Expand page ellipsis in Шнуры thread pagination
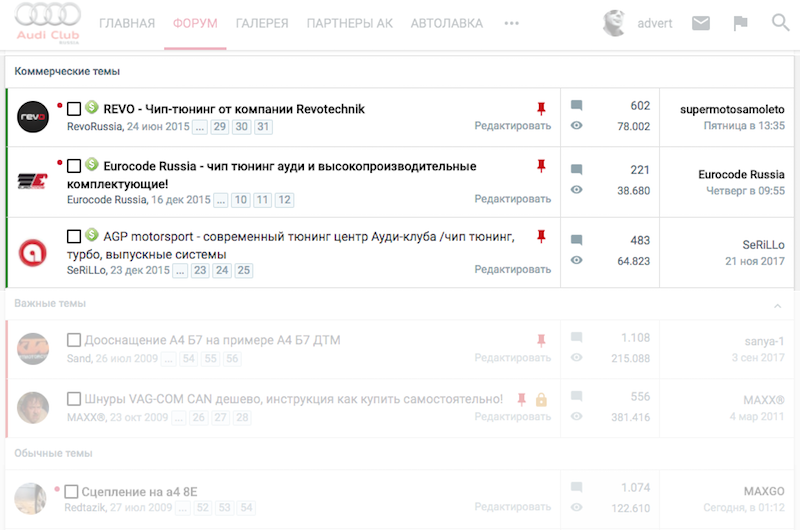 pos(178,418)
